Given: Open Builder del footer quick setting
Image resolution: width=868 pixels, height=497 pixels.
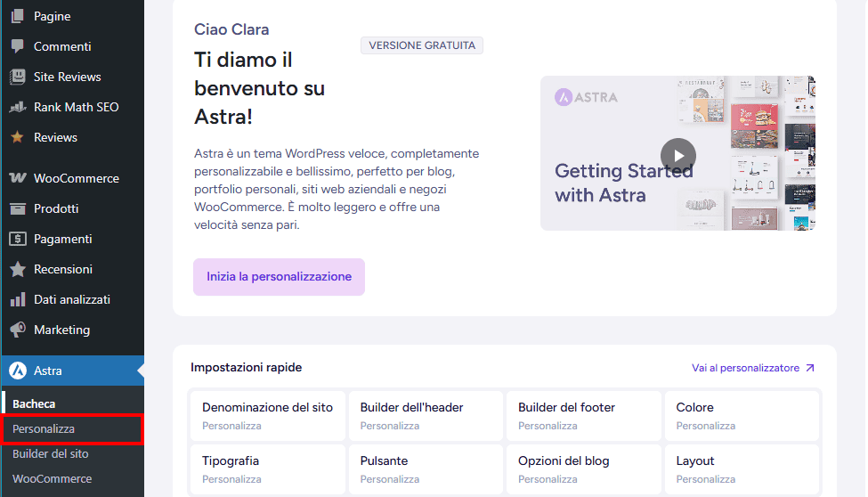Looking at the screenshot, I should point(583,416).
